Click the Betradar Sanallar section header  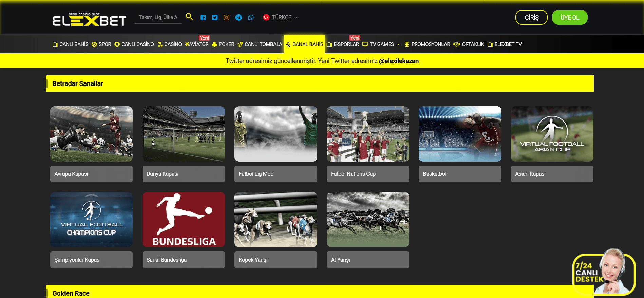320,83
